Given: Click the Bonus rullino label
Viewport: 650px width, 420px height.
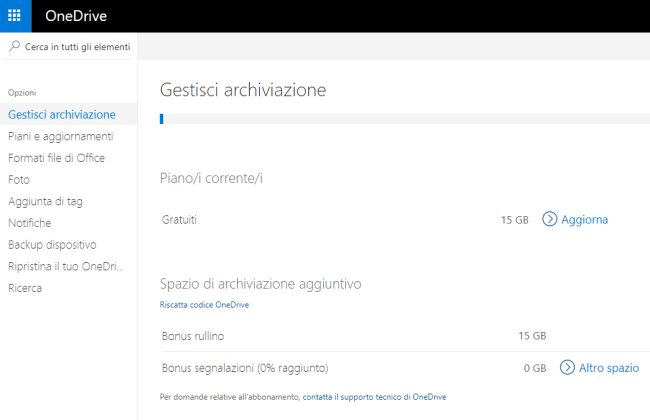Looking at the screenshot, I should (193, 336).
